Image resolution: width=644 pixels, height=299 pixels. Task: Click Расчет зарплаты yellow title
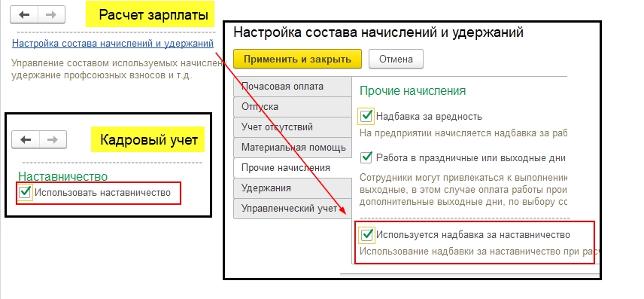(x=153, y=16)
